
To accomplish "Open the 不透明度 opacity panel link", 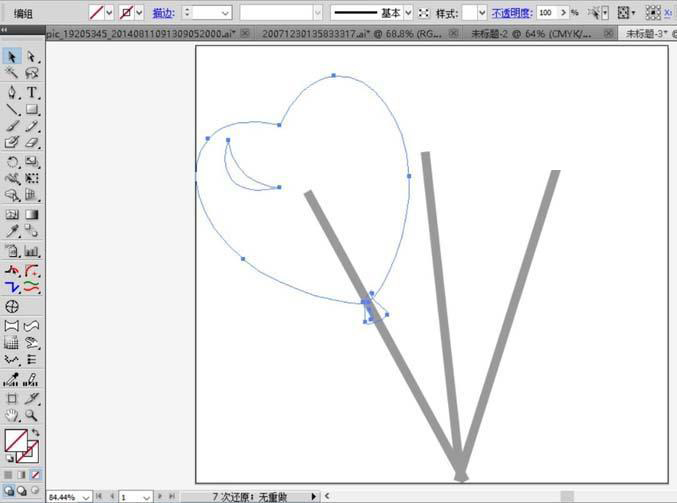I will (x=512, y=13).
